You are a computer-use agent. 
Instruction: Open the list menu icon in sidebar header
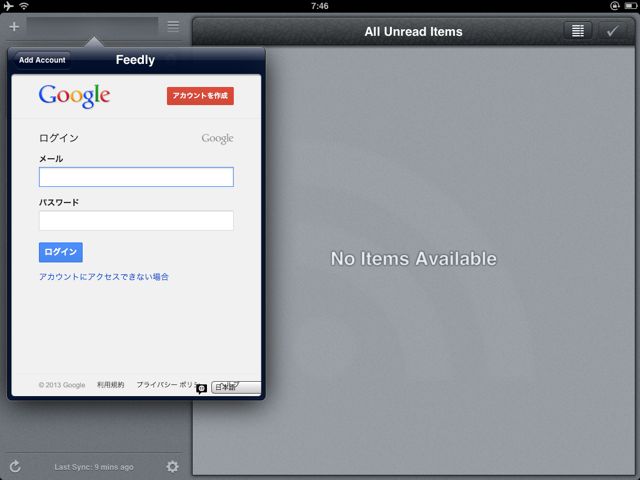(x=173, y=27)
